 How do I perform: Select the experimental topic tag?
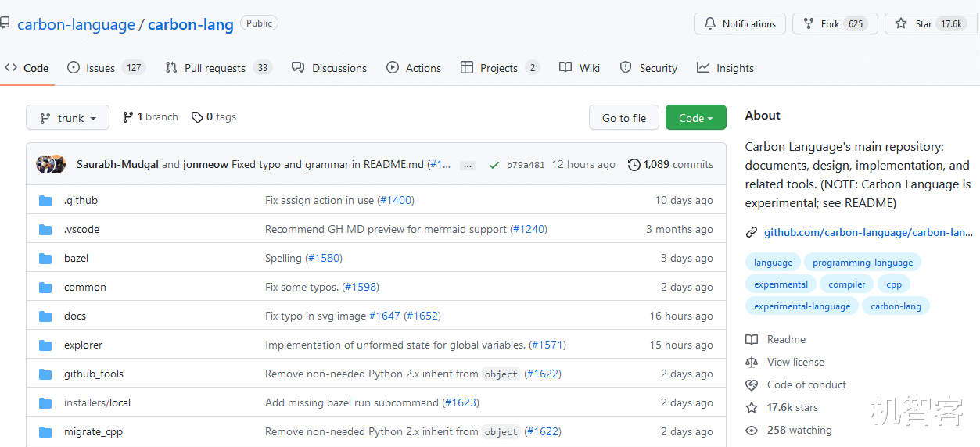[781, 284]
